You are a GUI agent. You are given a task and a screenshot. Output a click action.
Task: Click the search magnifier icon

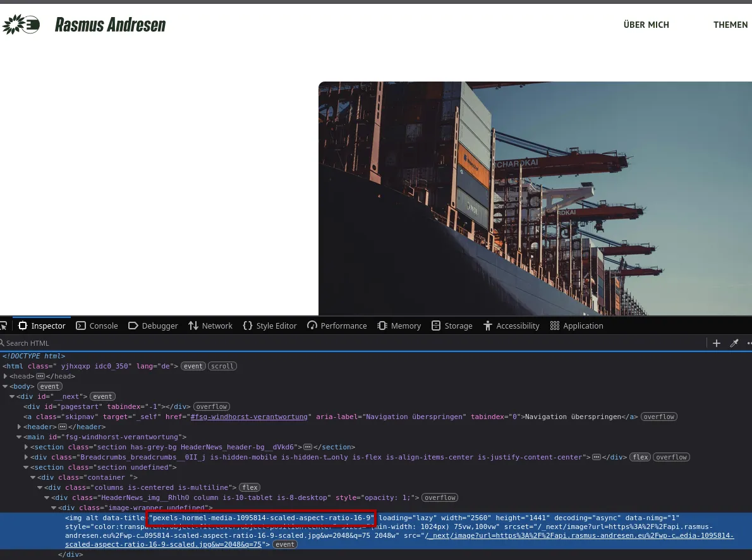(x=2, y=343)
